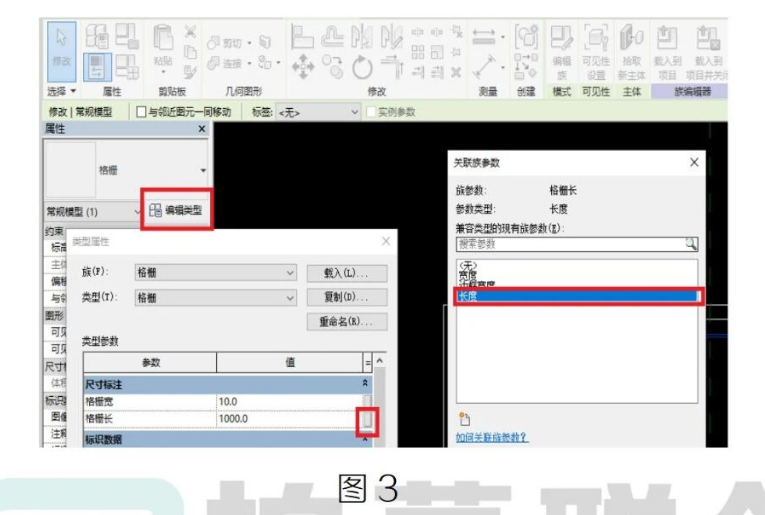Expand the 选择 panel dropdown
Viewport: 765px width, 515px height.
pos(73,91)
